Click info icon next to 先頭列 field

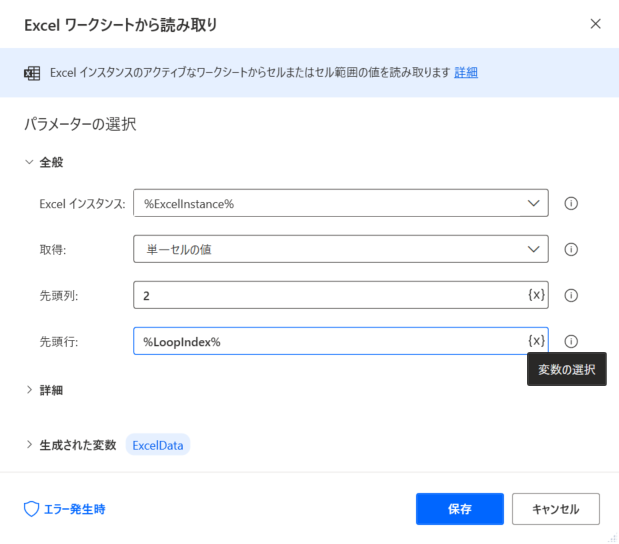[x=571, y=295]
